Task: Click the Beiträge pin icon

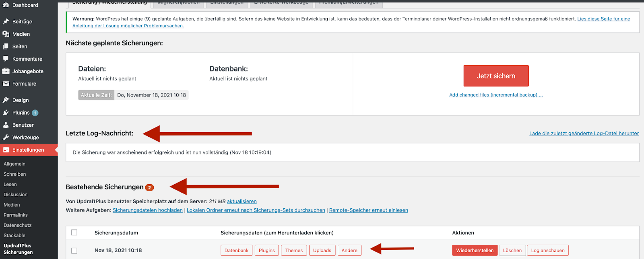Action: [x=6, y=22]
